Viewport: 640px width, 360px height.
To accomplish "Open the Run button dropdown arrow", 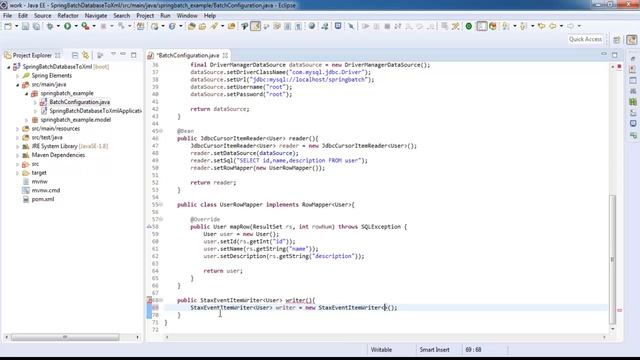I will 76,26.
